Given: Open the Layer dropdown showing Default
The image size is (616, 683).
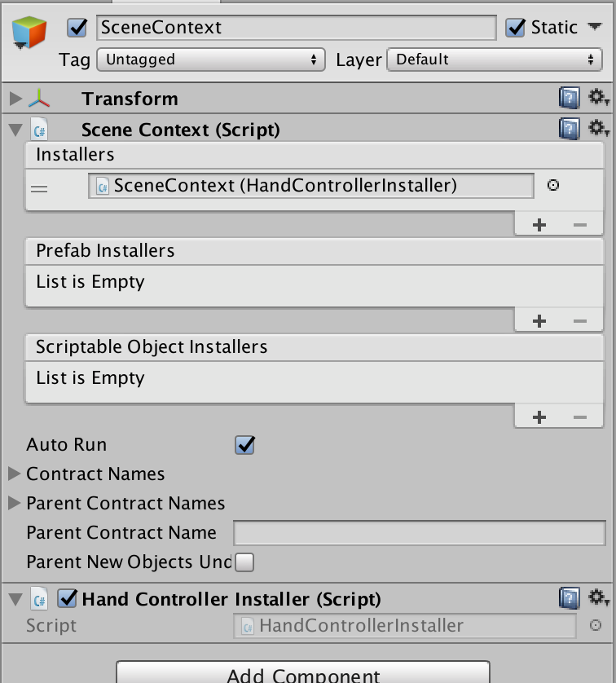Looking at the screenshot, I should (495, 59).
